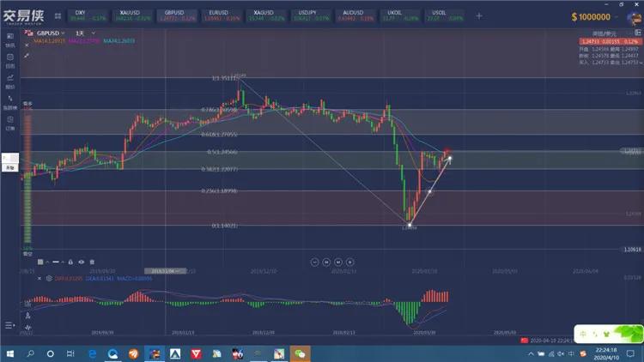
Task: Switch to the XAGUSD ticker tab
Action: [266, 15]
